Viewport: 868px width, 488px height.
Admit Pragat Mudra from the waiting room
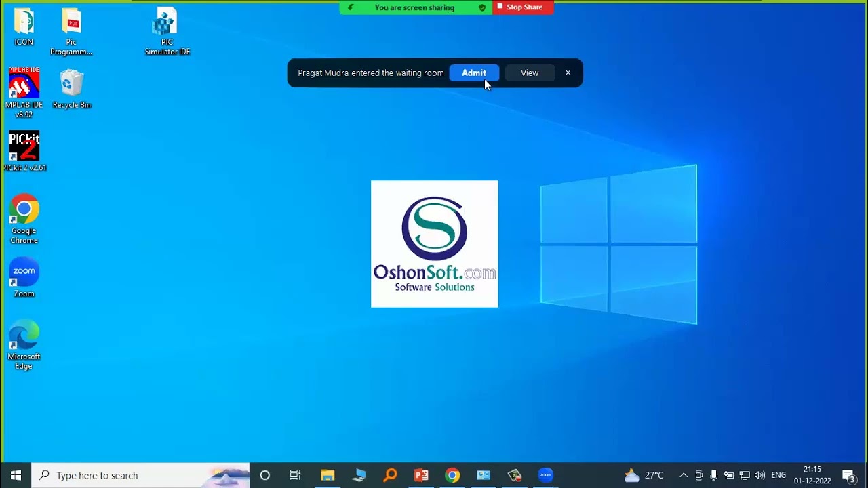(474, 73)
